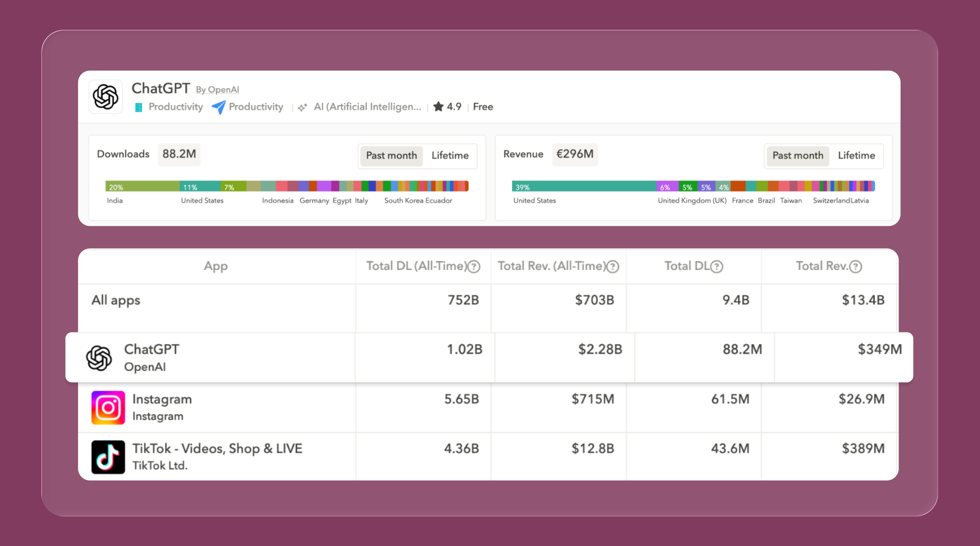Click ChatGPT $349M revenue cell
980x546 pixels.
coord(880,349)
